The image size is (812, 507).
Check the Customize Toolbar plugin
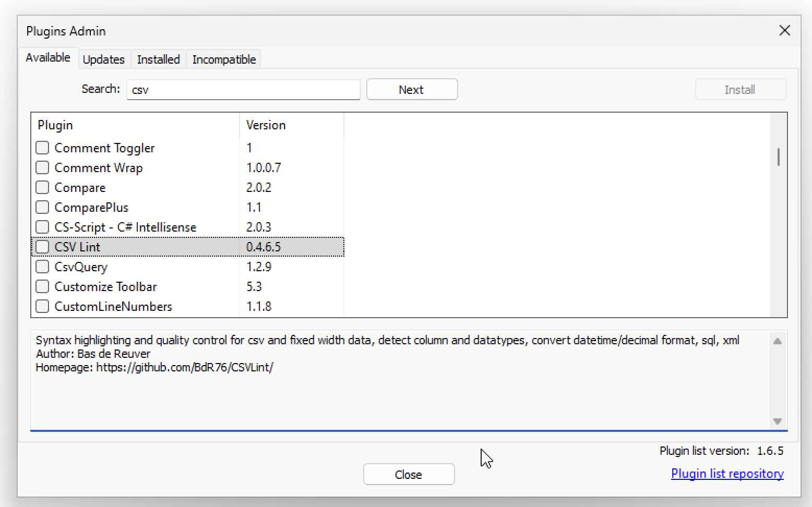(42, 286)
